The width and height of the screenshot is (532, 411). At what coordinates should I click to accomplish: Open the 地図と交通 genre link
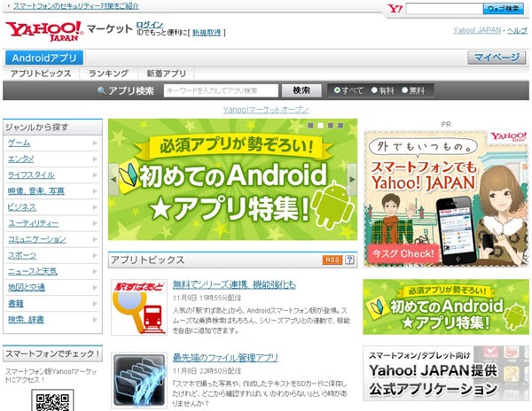point(27,287)
